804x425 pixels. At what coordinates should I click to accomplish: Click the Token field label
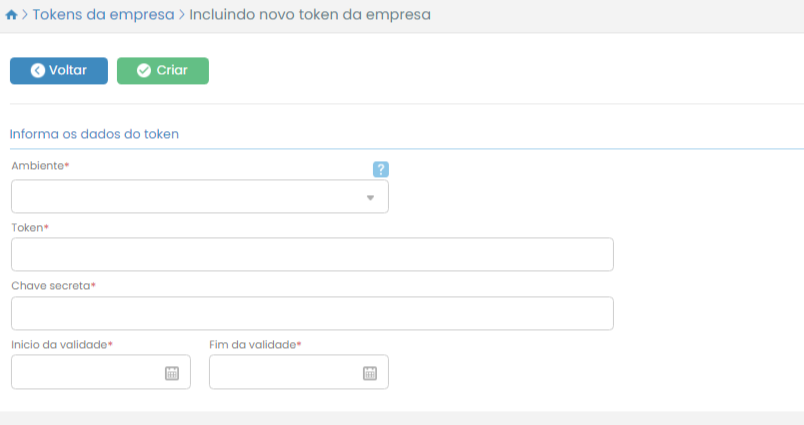(x=28, y=228)
